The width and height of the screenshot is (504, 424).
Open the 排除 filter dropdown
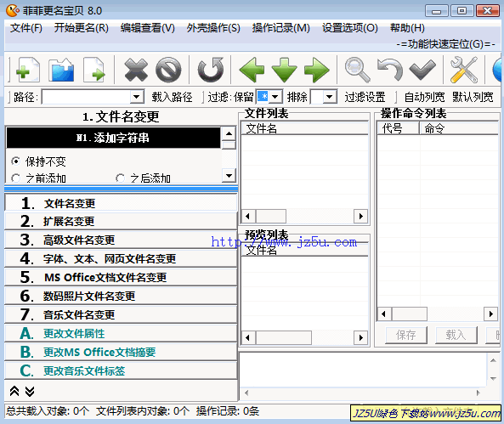coord(330,97)
